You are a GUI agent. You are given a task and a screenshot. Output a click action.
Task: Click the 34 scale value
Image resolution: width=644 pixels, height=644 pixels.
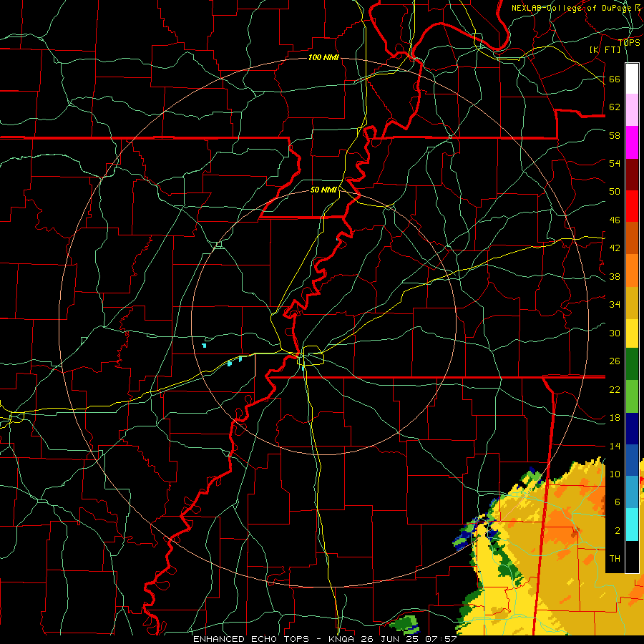coord(615,305)
